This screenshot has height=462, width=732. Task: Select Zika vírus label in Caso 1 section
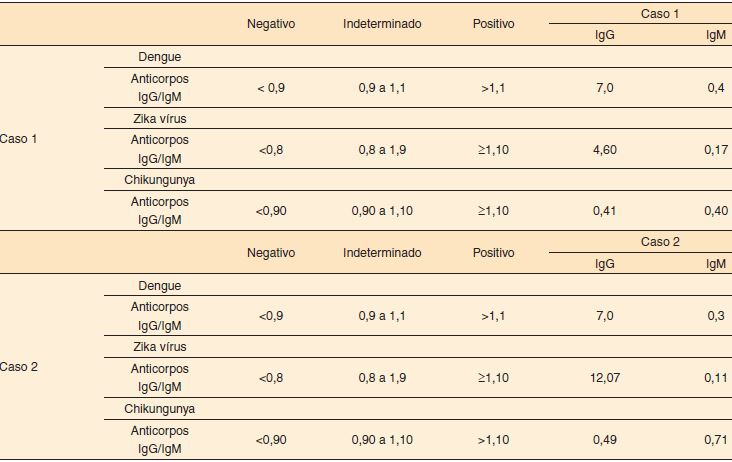click(159, 119)
